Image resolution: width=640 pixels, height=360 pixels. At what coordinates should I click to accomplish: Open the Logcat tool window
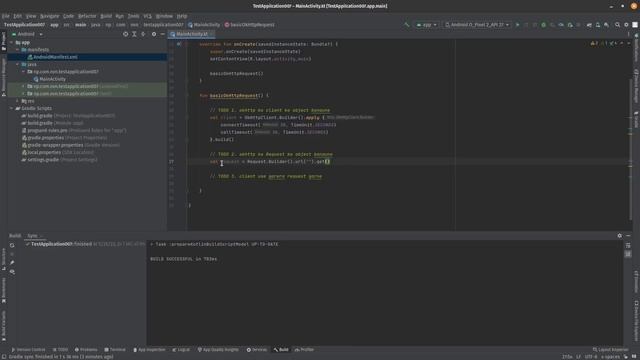[181, 350]
